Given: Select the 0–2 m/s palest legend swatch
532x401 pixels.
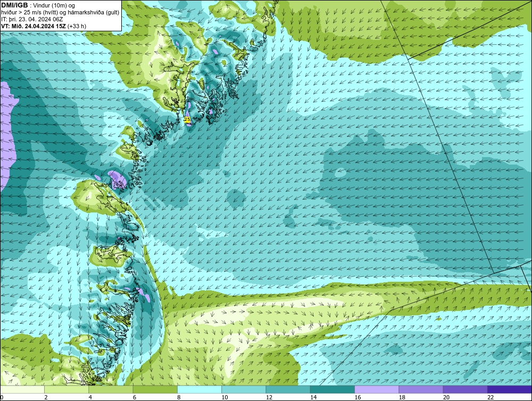Looking at the screenshot, I should pos(22,389).
